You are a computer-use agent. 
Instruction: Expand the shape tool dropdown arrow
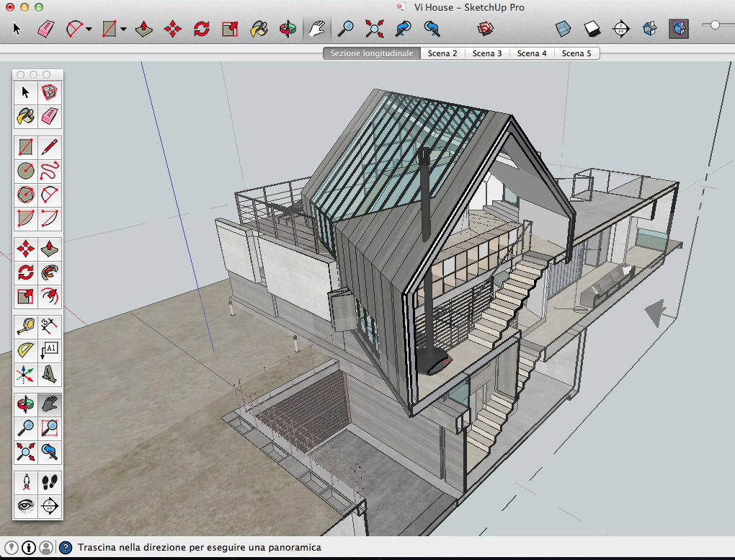click(x=124, y=30)
